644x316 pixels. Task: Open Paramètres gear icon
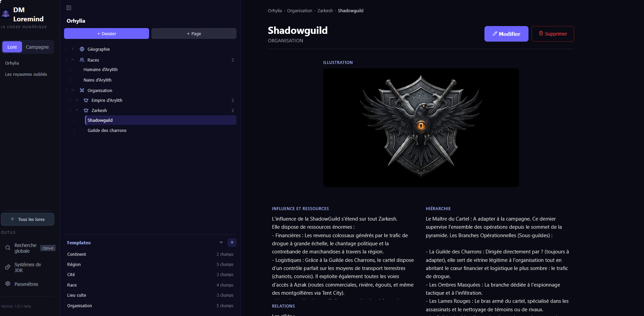(8, 284)
